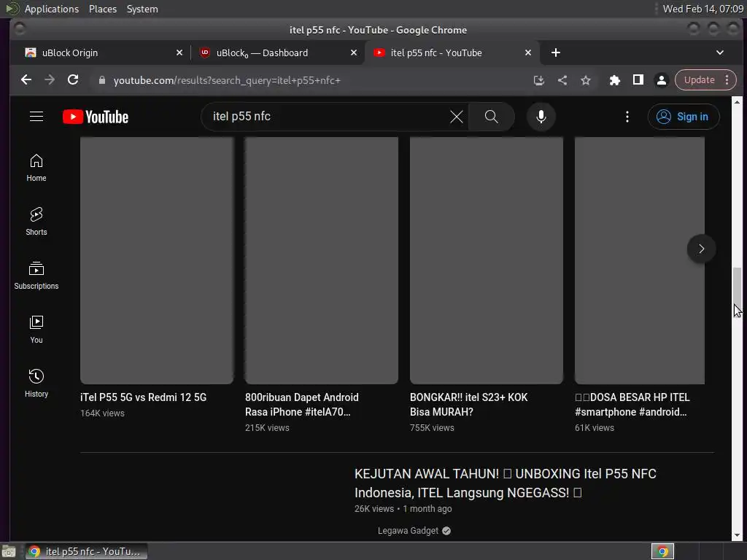Open History in the sidebar
The height and width of the screenshot is (560, 747).
[36, 384]
